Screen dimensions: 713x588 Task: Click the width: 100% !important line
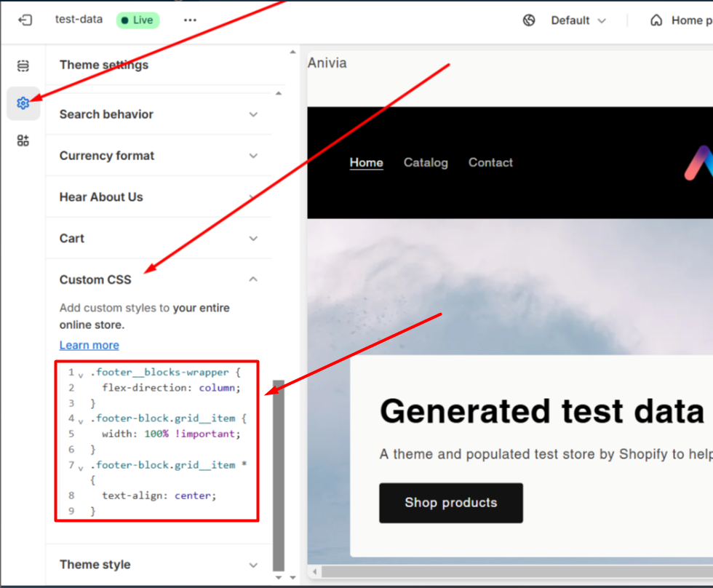[x=172, y=434]
